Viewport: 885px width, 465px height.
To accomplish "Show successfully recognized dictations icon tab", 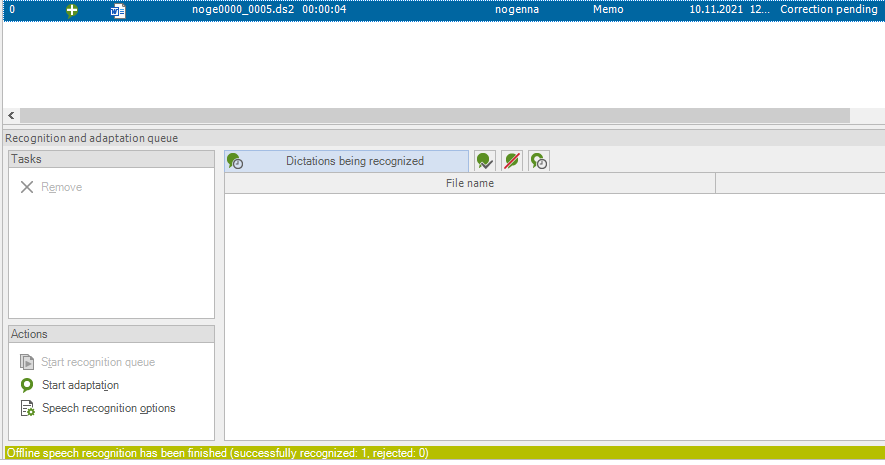I will point(485,161).
